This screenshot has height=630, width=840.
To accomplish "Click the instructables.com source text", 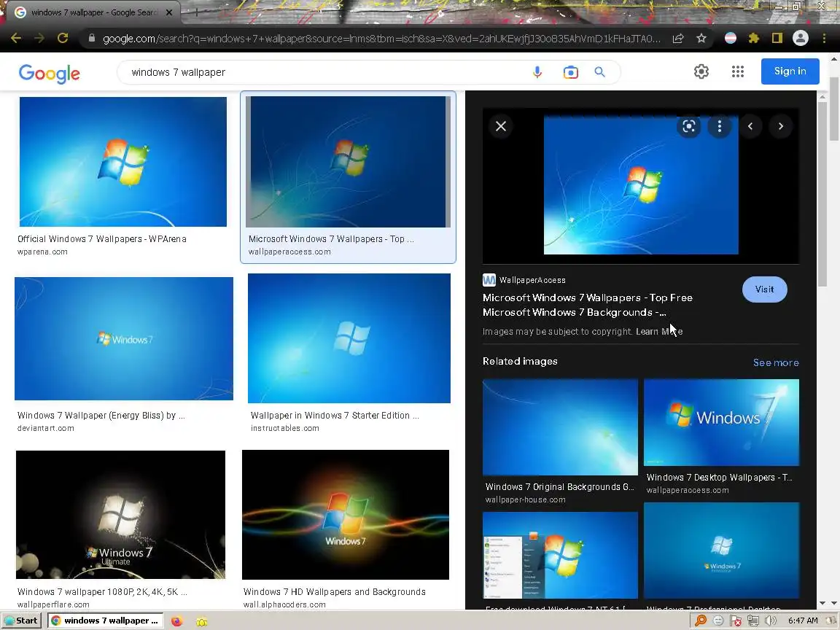I will (x=285, y=428).
